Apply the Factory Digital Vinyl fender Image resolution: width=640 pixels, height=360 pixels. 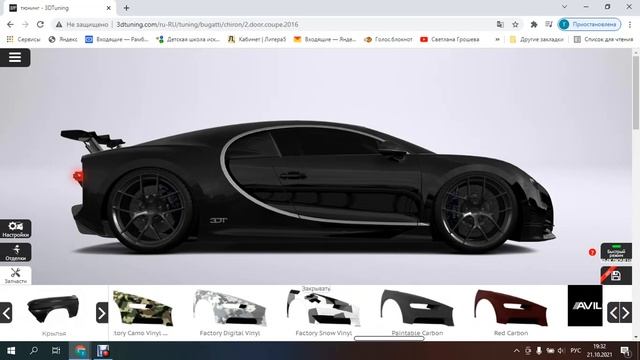pos(230,309)
